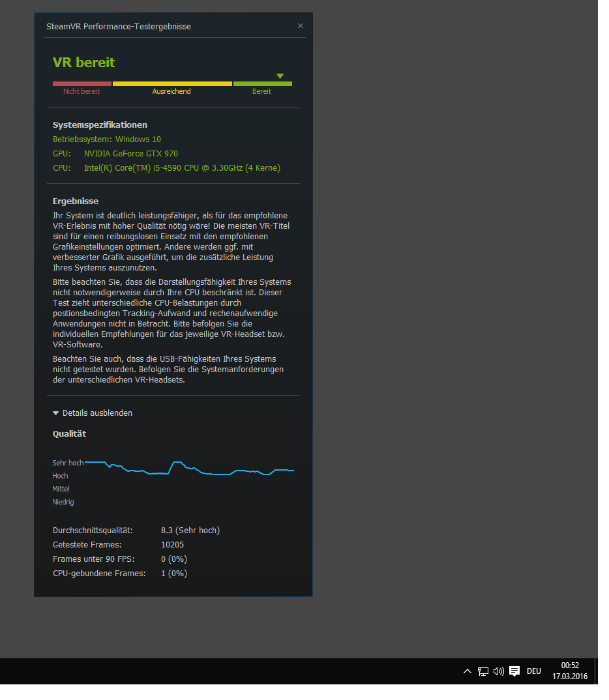Click the window title SteamVR Performance-Testergebnisse
Viewport: 609px width, 700px height.
click(x=119, y=26)
